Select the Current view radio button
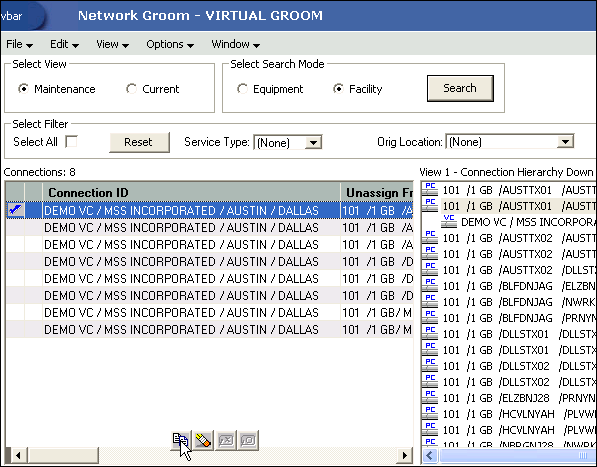Image resolution: width=597 pixels, height=467 pixels. [131, 89]
